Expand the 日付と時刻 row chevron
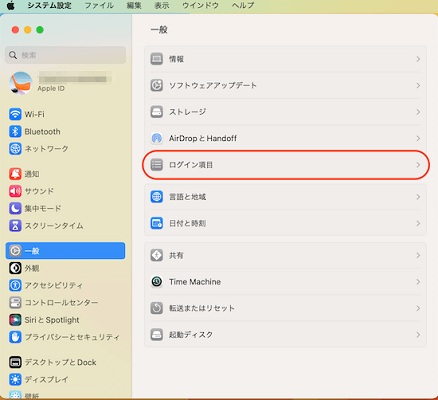This screenshot has height=400, width=438. 418,223
